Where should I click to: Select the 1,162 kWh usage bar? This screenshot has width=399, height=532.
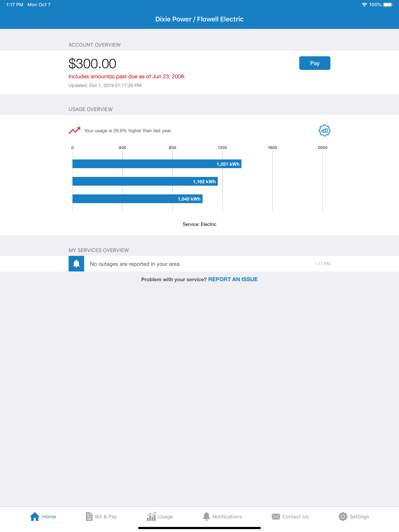pos(145,181)
